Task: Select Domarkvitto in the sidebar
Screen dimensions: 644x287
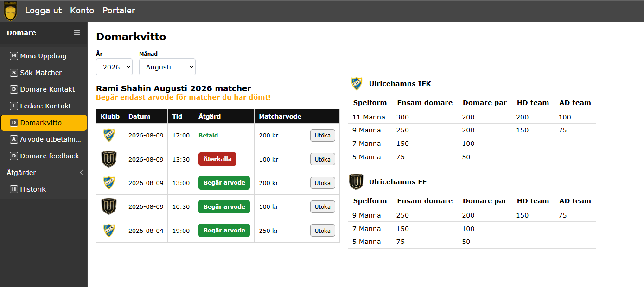Action: click(x=44, y=123)
